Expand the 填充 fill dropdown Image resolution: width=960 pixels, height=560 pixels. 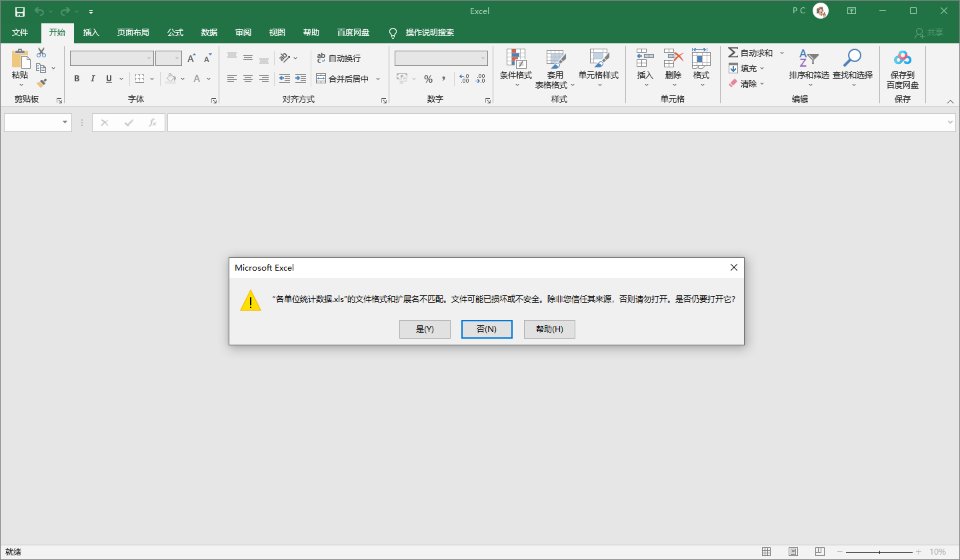(762, 68)
